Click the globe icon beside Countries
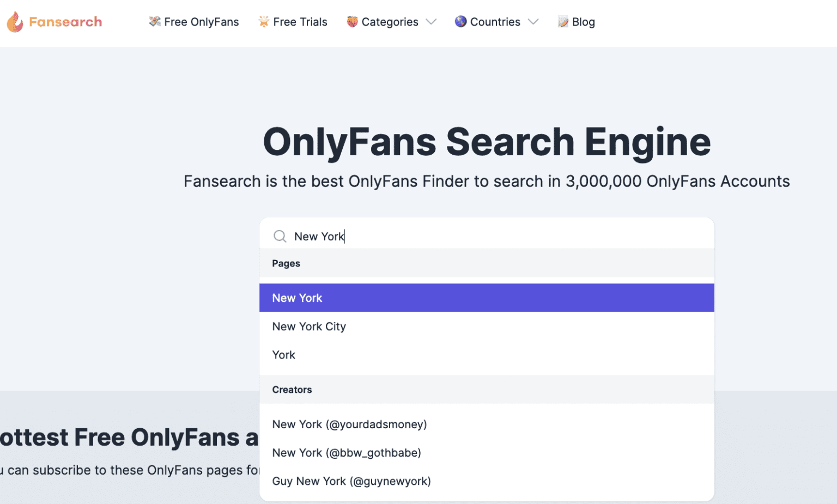This screenshot has height=504, width=837. point(461,22)
